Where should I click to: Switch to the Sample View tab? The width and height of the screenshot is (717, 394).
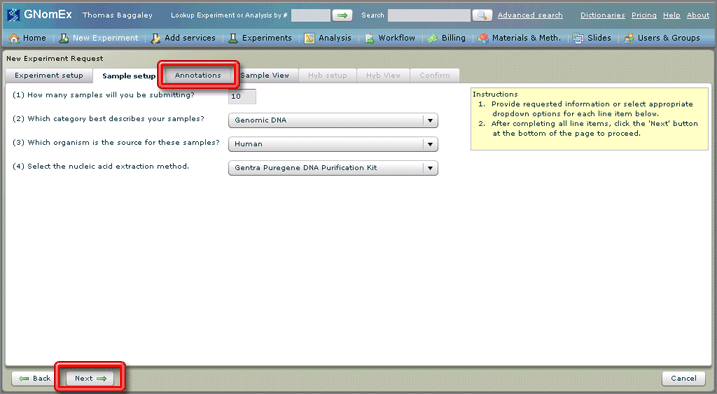[265, 75]
